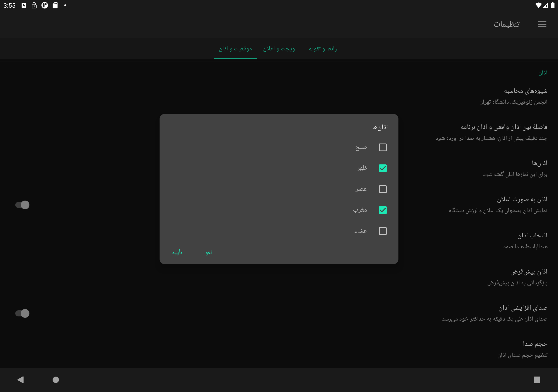This screenshot has width=558, height=392.
Task: Tap the تنظیمات title text
Action: click(x=507, y=24)
